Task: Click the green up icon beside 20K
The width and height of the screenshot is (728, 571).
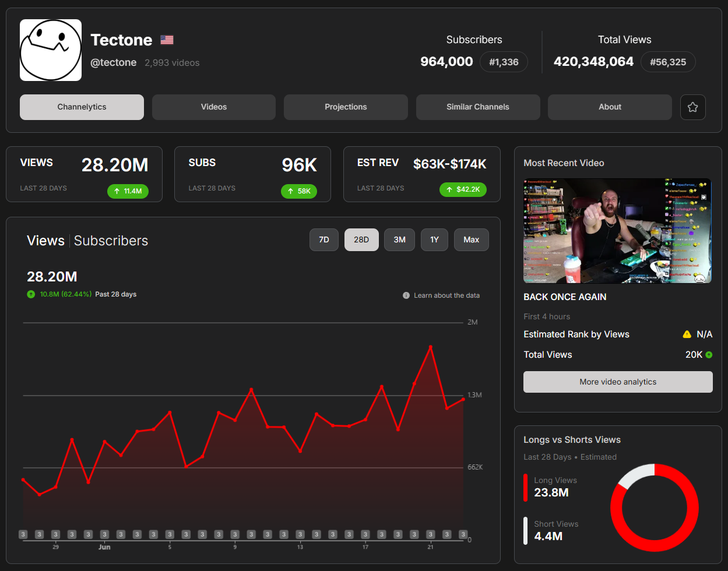Action: pos(709,354)
